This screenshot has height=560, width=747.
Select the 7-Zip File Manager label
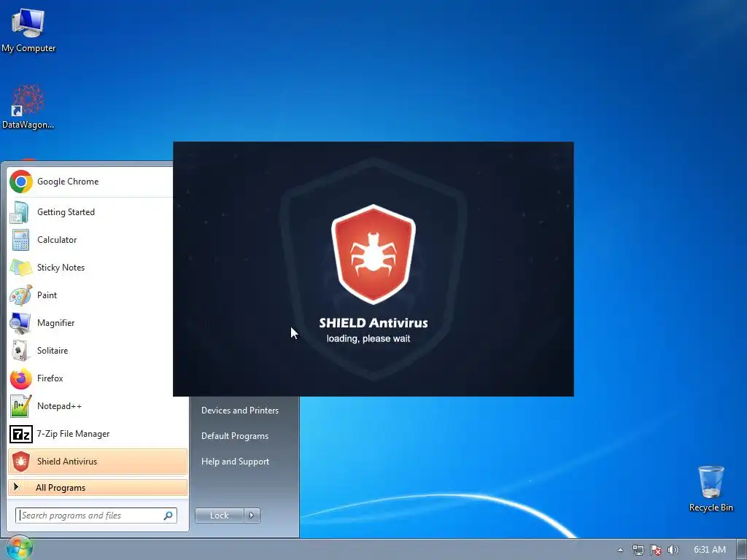click(x=74, y=433)
